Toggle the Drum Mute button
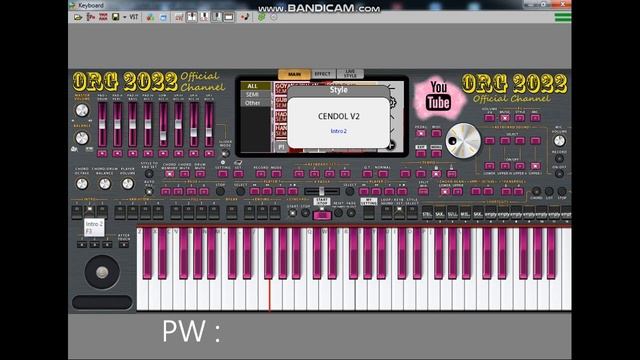 (200, 173)
